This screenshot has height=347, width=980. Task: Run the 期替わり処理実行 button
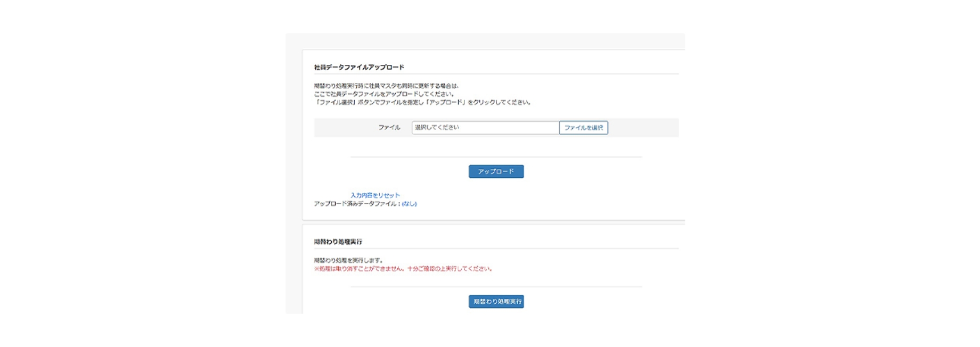point(496,301)
